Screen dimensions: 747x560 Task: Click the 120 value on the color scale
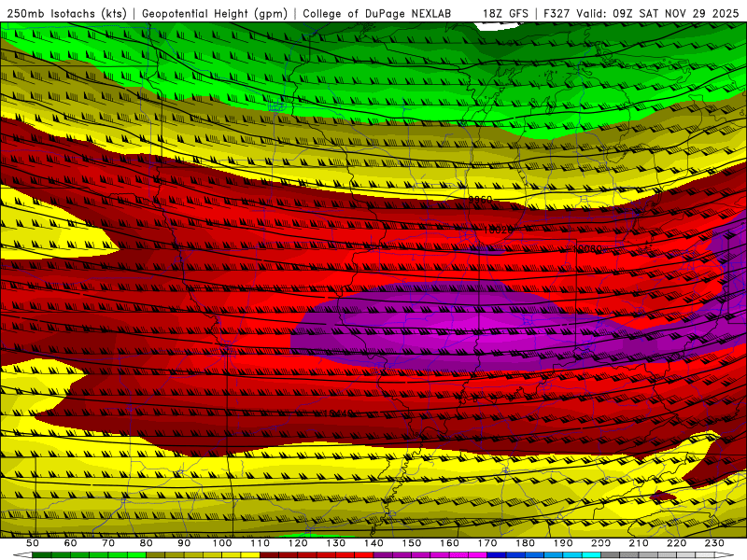[298, 543]
